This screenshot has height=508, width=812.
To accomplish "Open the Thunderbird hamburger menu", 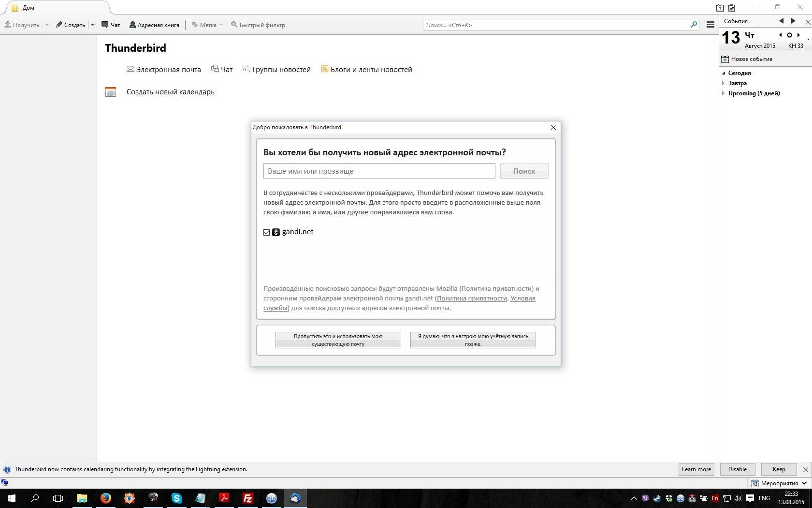I will point(710,25).
